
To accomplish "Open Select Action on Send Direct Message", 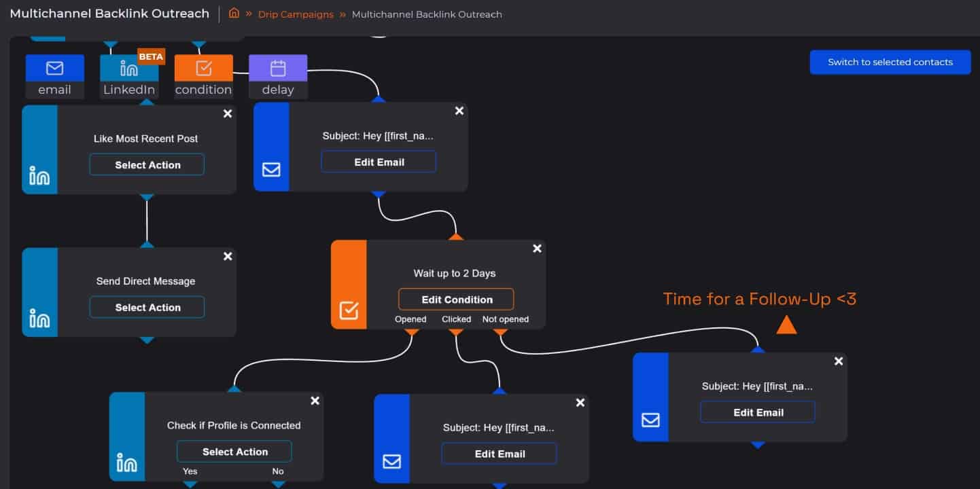I will pyautogui.click(x=147, y=308).
